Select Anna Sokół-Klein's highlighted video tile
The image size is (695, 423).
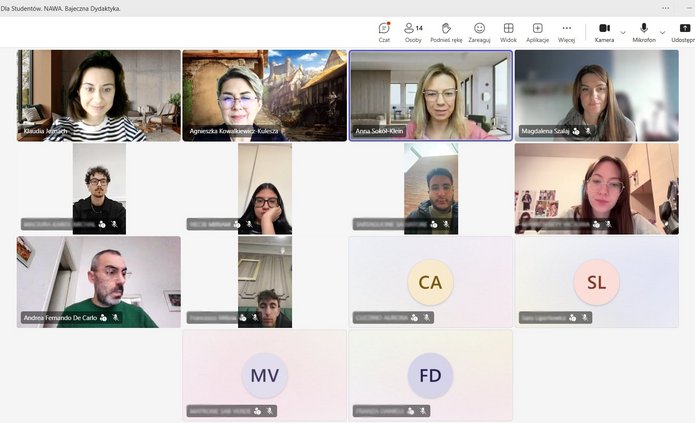pos(430,95)
